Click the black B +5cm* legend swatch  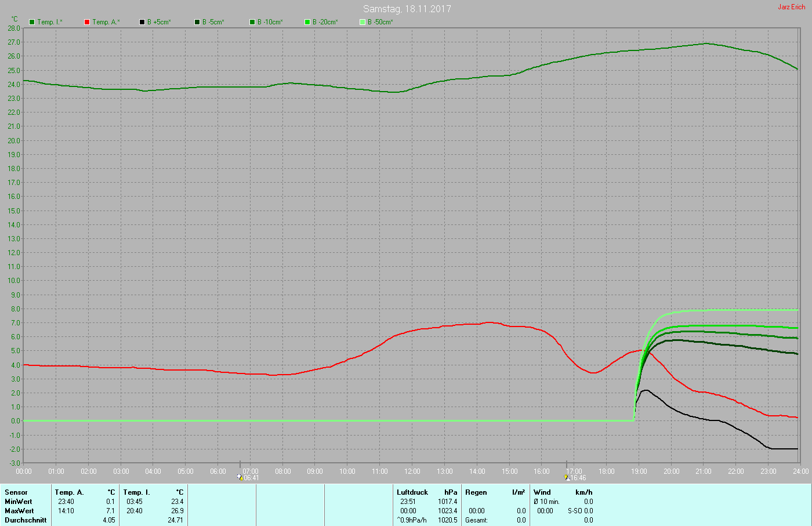[x=142, y=22]
